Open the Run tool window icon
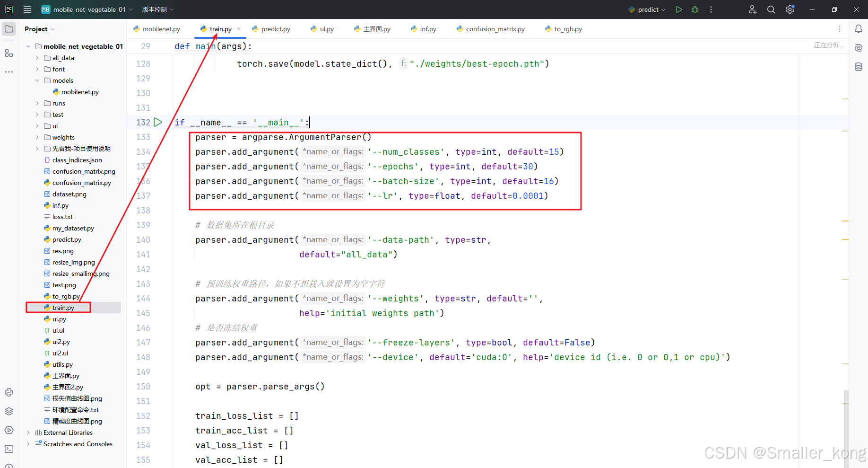868x468 pixels. (9, 430)
